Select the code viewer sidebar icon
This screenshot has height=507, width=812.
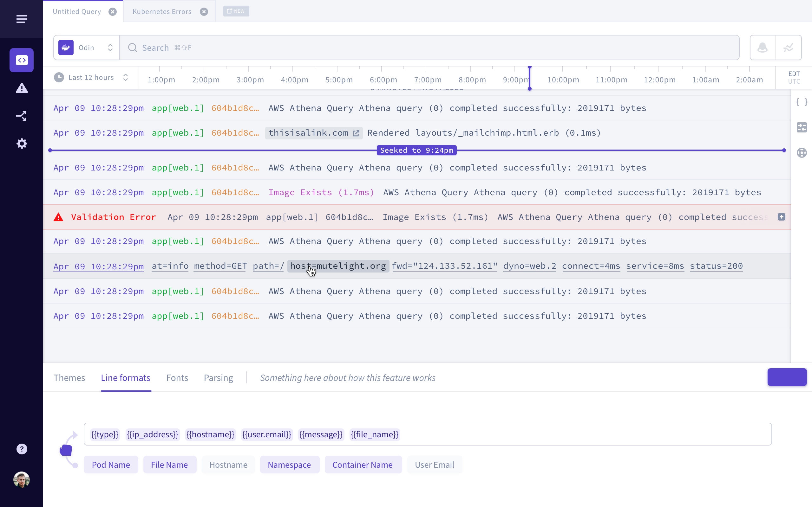point(22,60)
